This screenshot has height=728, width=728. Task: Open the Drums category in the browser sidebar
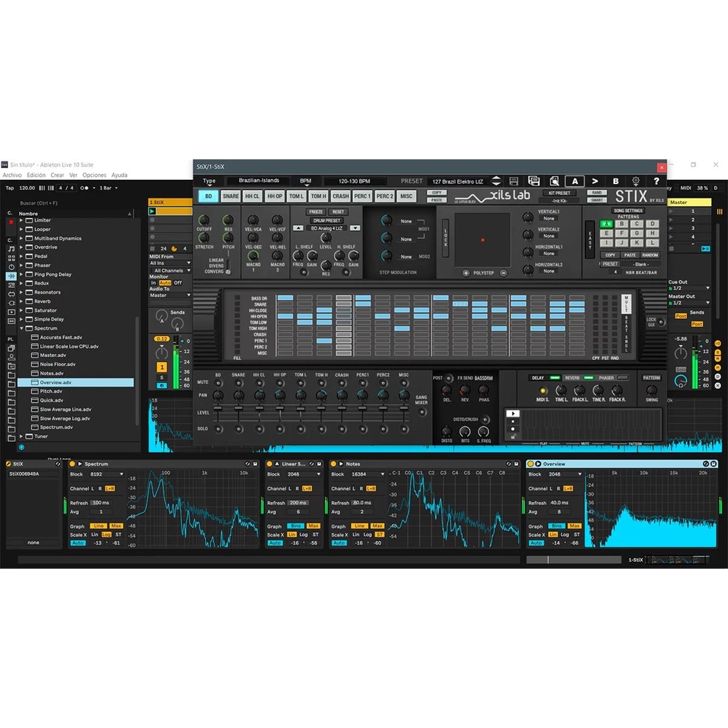11,257
